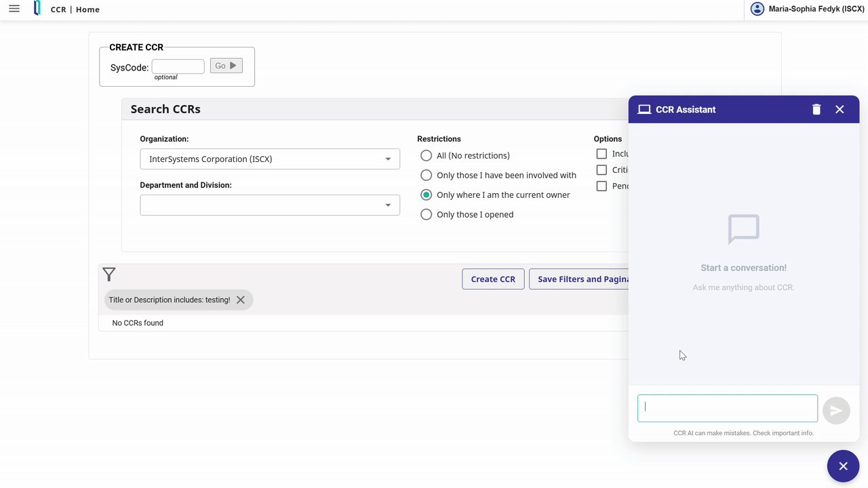Viewport: 868px width, 488px height.
Task: Click the Create CCR button
Action: tap(493, 279)
